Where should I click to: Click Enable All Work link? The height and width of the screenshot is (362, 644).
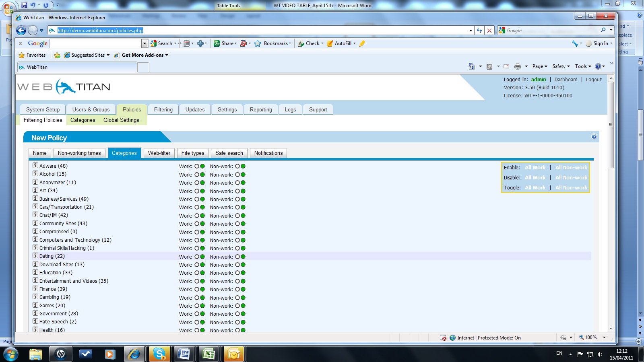[x=535, y=168]
